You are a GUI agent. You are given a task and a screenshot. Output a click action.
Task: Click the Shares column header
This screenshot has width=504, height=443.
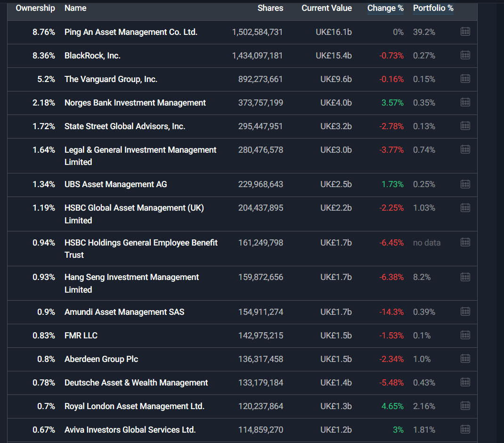pyautogui.click(x=270, y=8)
